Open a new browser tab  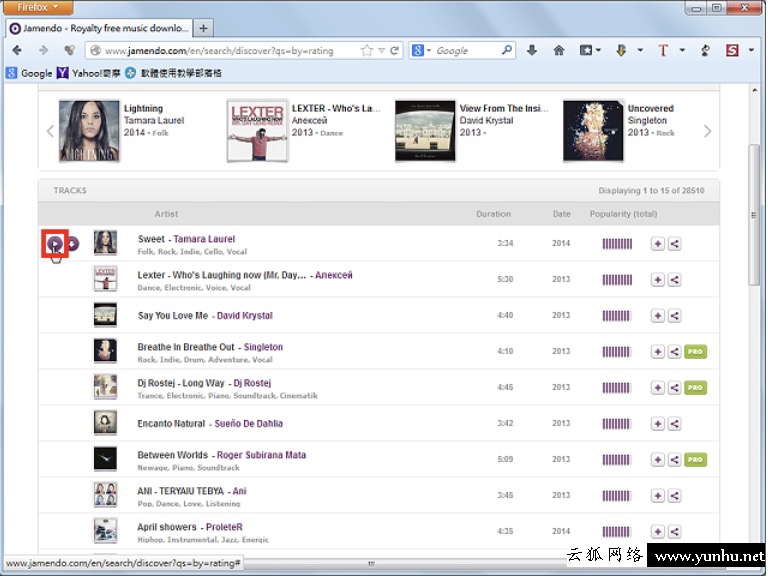pyautogui.click(x=203, y=28)
